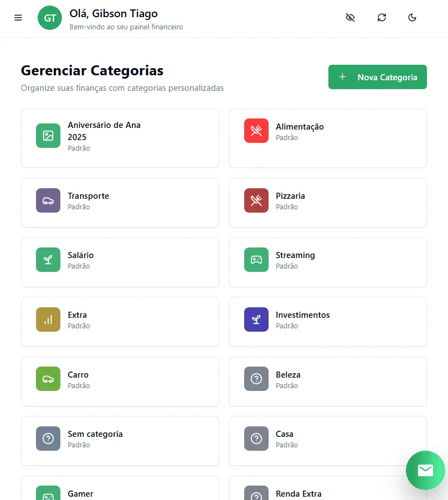Click the Streaming gamepad icon

(x=256, y=260)
